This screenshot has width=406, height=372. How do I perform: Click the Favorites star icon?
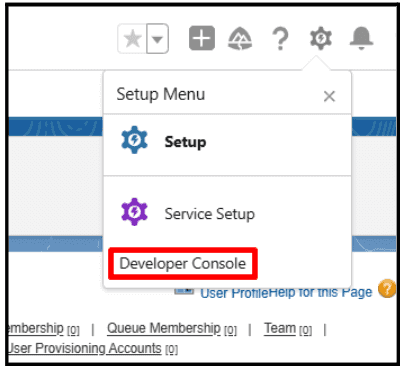pyautogui.click(x=132, y=38)
